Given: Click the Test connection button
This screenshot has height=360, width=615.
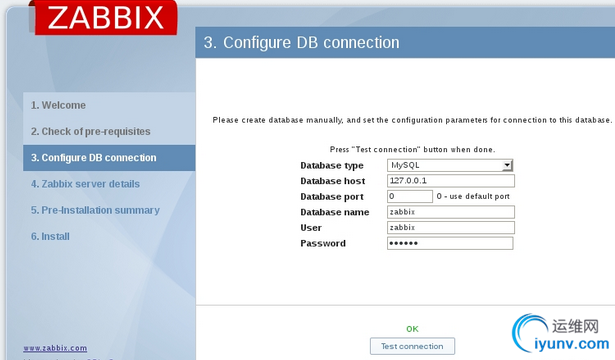Looking at the screenshot, I should pos(412,346).
